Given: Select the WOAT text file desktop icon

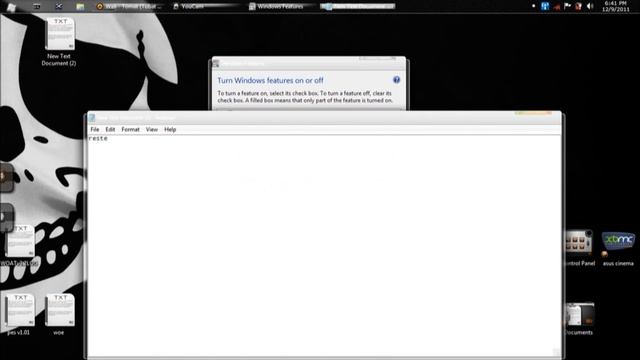Looking at the screenshot, I should click(x=19, y=246).
